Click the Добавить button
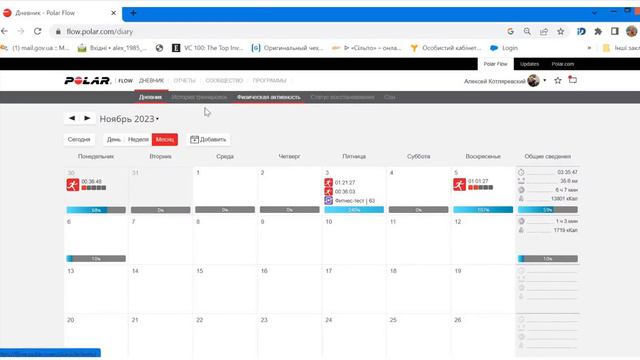Viewport: 640px width, 360px height. (208, 140)
